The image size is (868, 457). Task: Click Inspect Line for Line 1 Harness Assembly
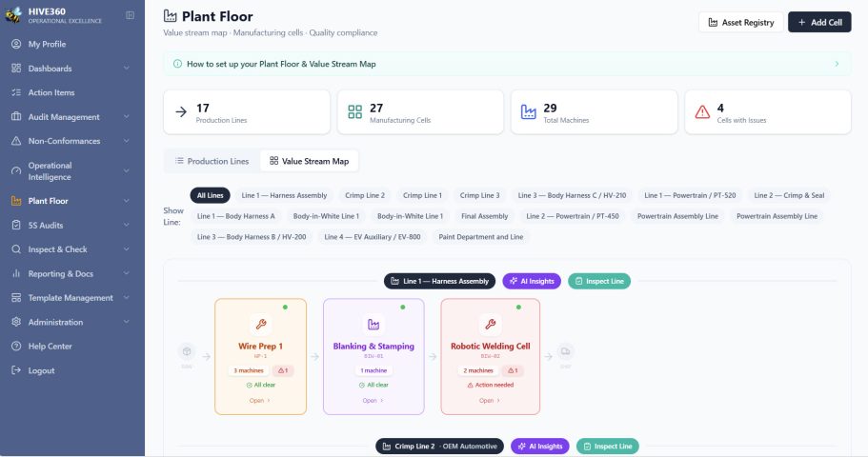pos(599,281)
